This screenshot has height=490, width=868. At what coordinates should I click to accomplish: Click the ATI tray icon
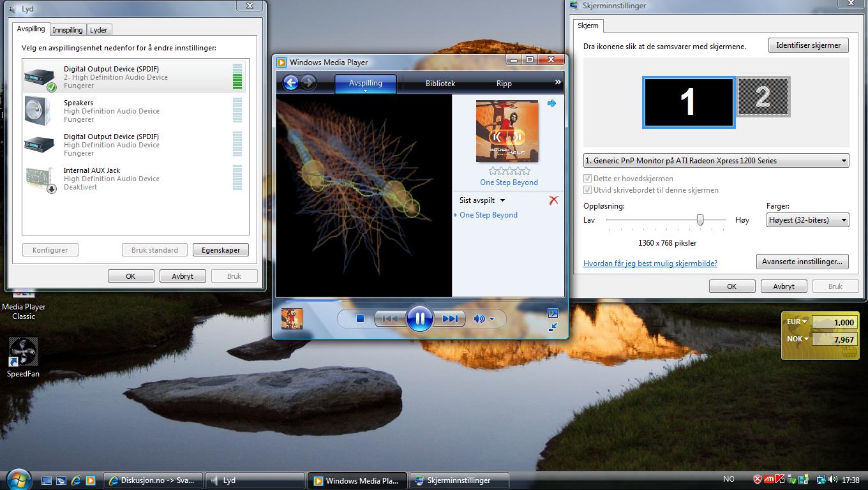(769, 480)
